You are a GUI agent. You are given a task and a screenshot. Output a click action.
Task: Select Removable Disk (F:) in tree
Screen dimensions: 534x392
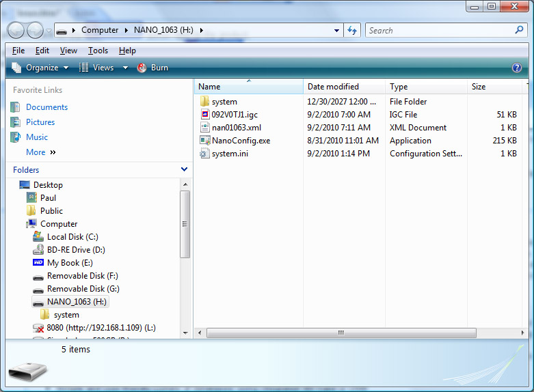pos(83,276)
